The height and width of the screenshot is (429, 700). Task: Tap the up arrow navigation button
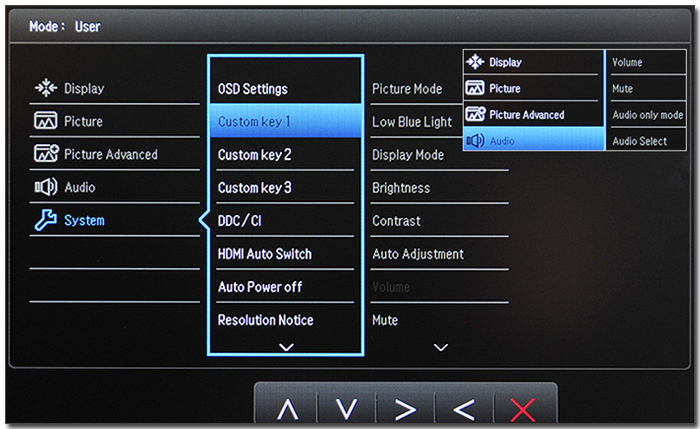tap(288, 409)
